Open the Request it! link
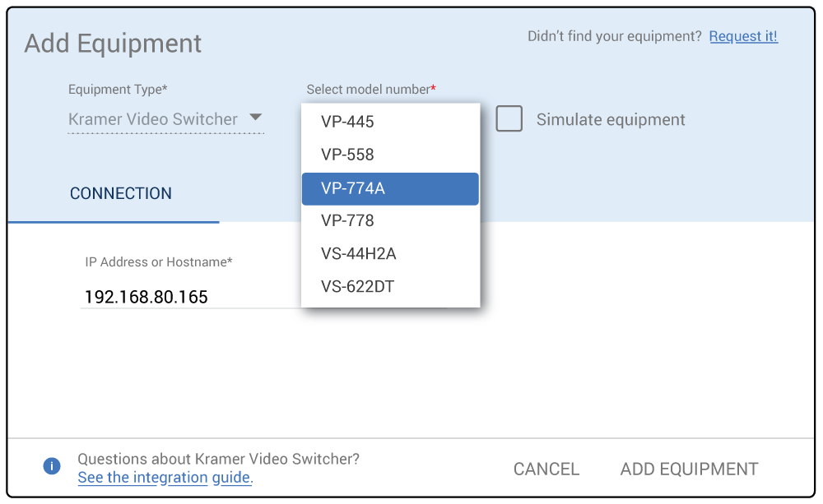This screenshot has width=823, height=504. (742, 36)
